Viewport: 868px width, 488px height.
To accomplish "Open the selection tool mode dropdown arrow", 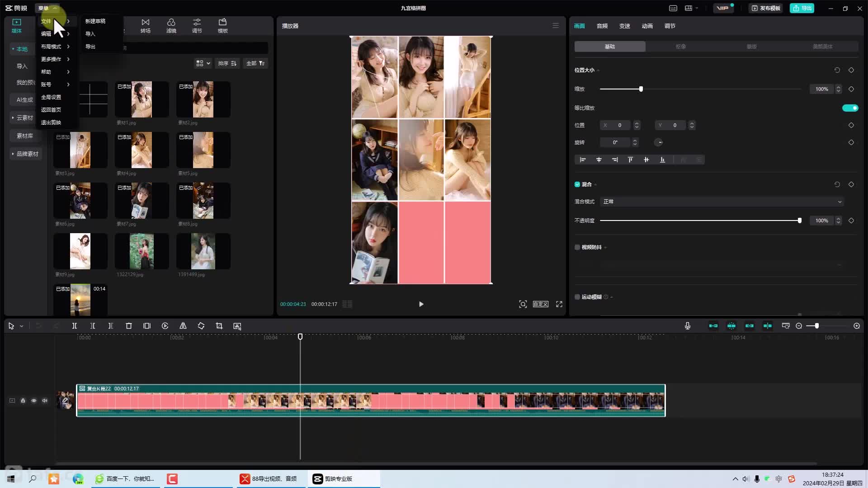I will point(21,326).
